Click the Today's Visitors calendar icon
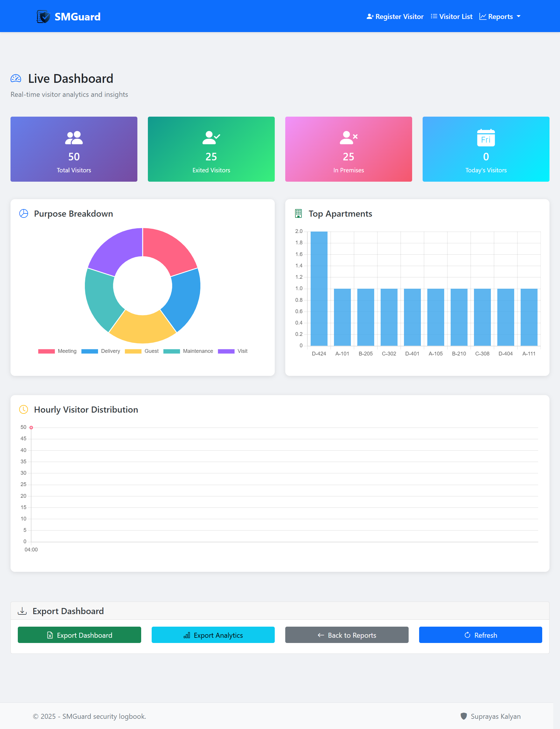 point(486,138)
